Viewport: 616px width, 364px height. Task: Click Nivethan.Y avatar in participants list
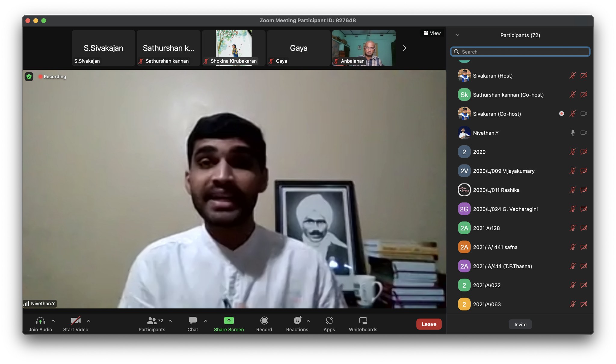pyautogui.click(x=464, y=133)
